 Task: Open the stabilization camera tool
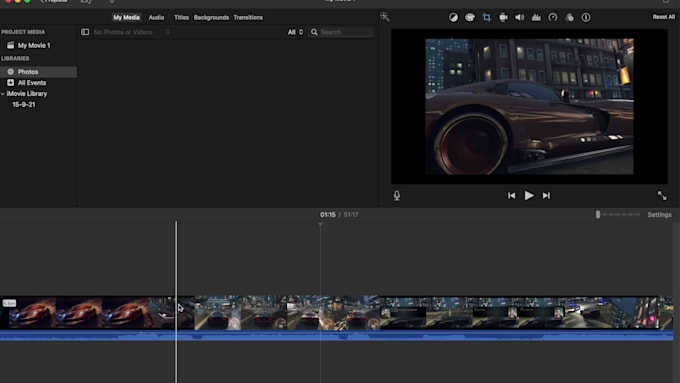pyautogui.click(x=503, y=17)
